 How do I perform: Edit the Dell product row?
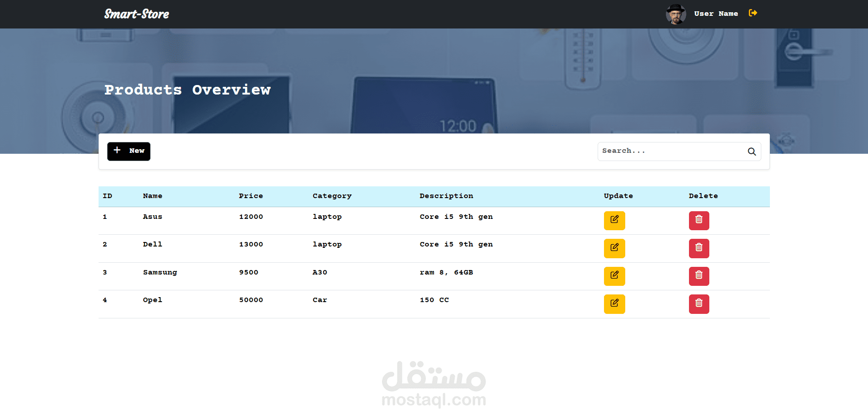point(614,248)
